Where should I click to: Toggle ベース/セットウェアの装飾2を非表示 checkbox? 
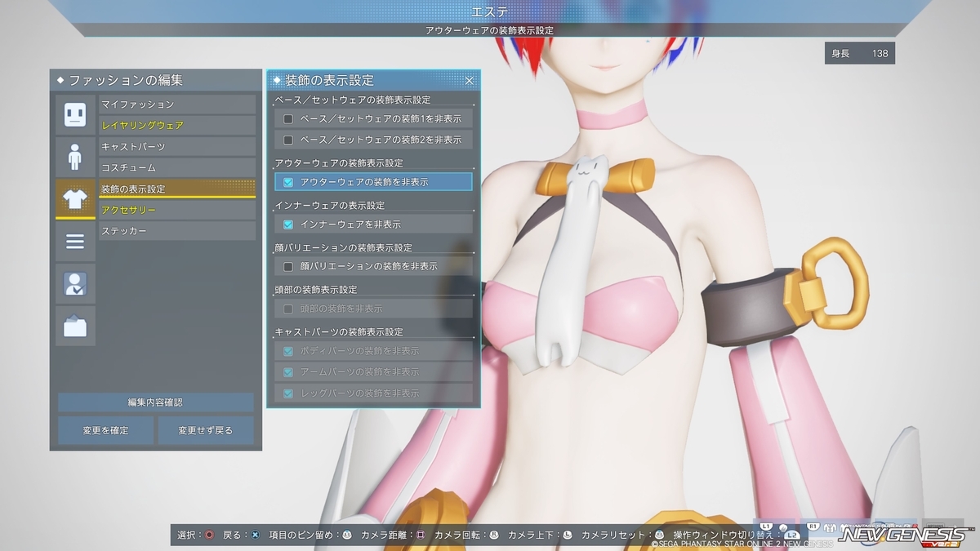[288, 140]
